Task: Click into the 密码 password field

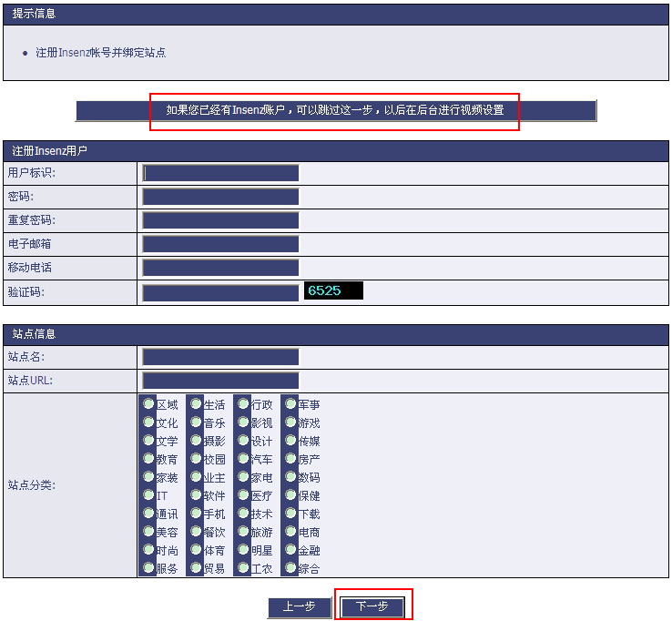Action: pos(220,197)
